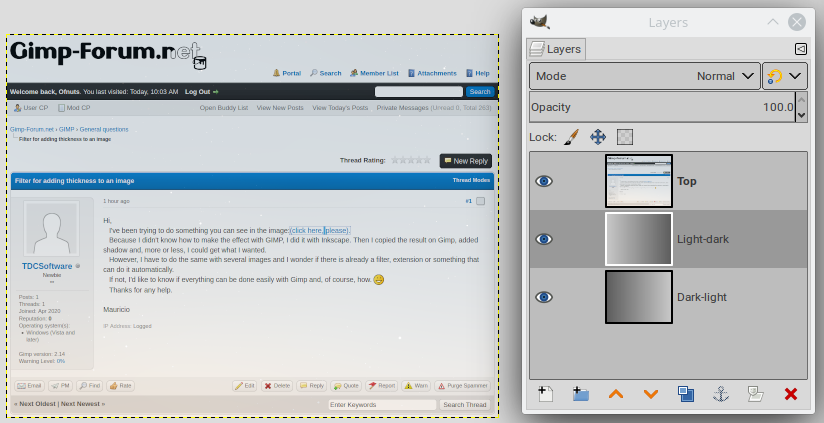824x423 pixels.
Task: Click the Enter Keywords field
Action: click(x=383, y=405)
